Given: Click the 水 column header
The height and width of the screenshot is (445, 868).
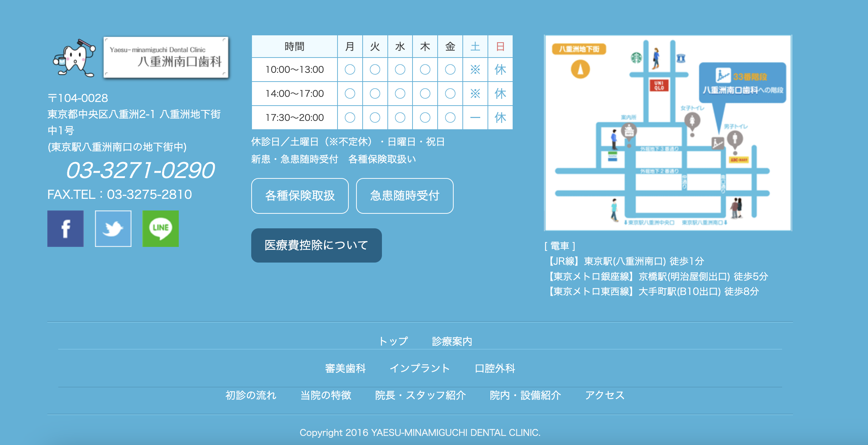Looking at the screenshot, I should point(400,47).
